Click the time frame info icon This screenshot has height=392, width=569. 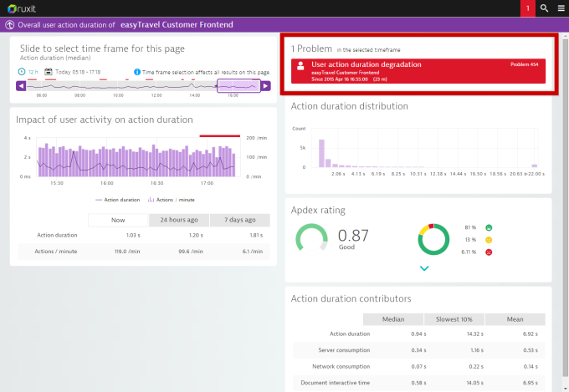pos(137,72)
